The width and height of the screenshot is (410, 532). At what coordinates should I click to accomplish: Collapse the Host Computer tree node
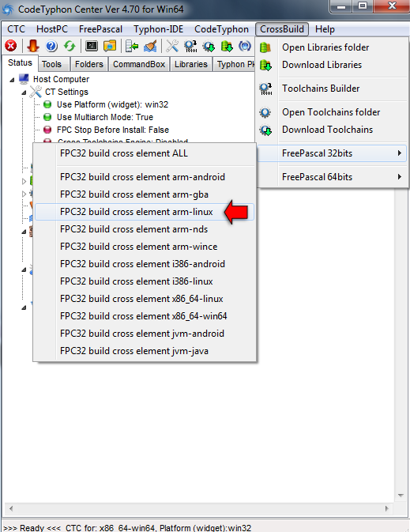pos(12,80)
